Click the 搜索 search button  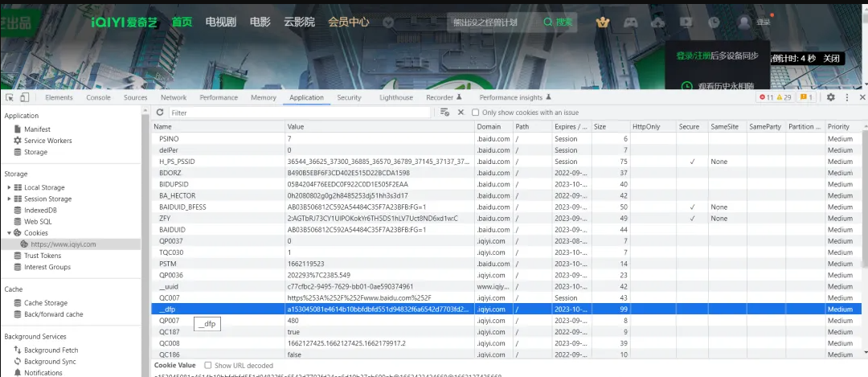click(x=558, y=23)
